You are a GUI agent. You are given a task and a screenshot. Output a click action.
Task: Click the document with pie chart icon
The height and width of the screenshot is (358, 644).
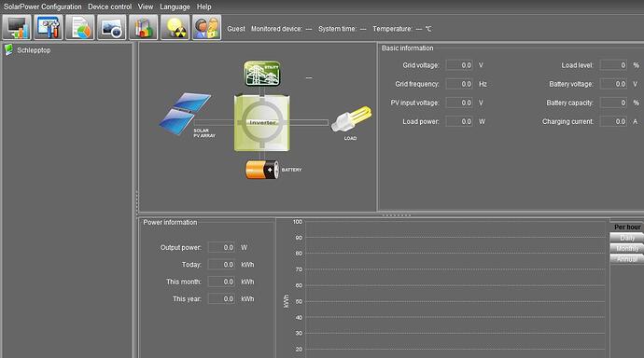[80, 27]
